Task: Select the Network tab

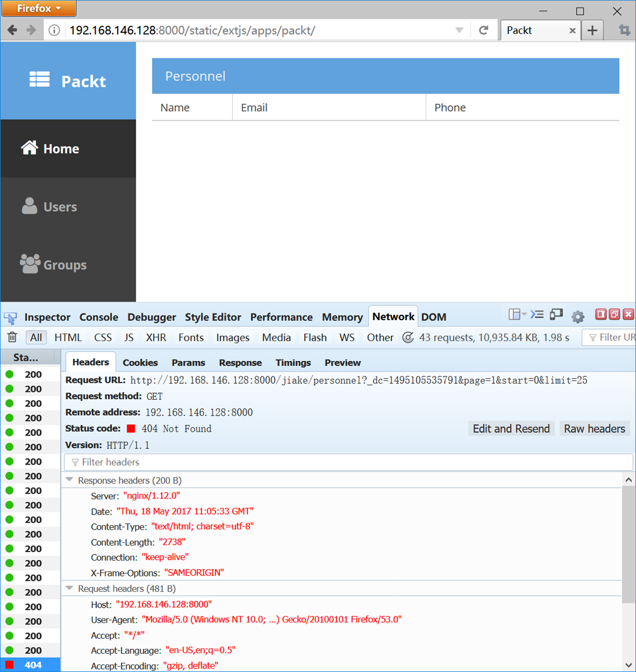Action: point(393,317)
